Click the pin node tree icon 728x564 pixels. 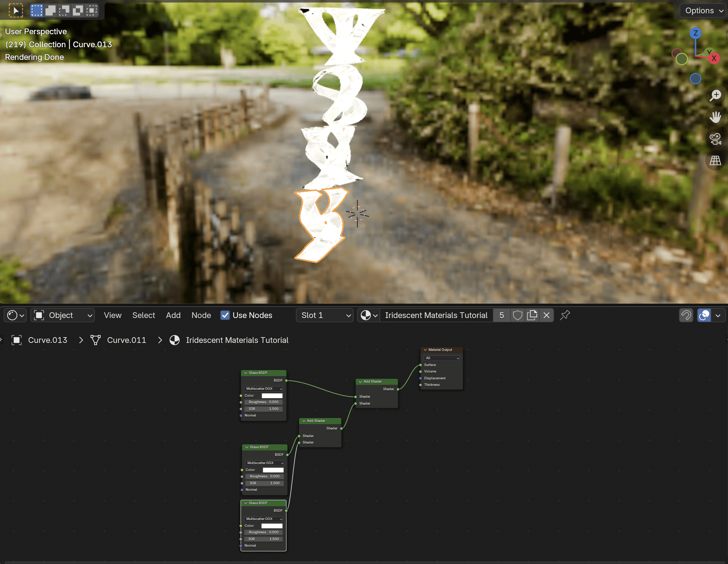[565, 315]
